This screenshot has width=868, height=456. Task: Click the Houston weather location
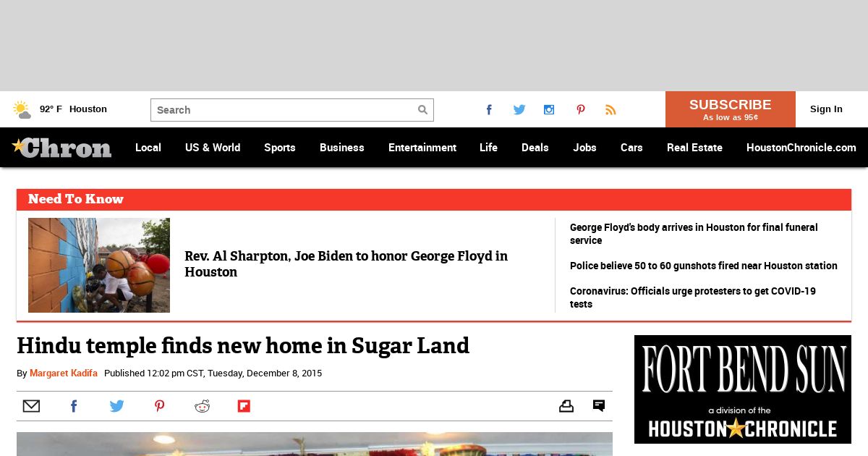pos(88,109)
